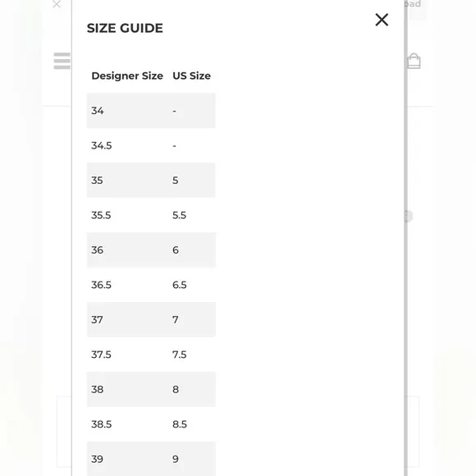
Task: Select the Designer Size column header
Action: [x=127, y=76]
